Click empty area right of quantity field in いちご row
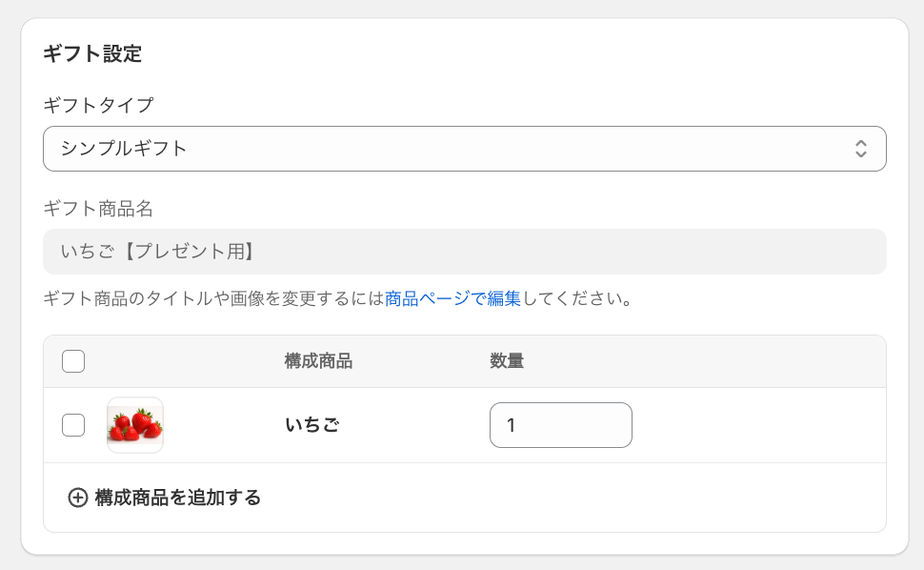The width and height of the screenshot is (924, 570). click(x=759, y=425)
